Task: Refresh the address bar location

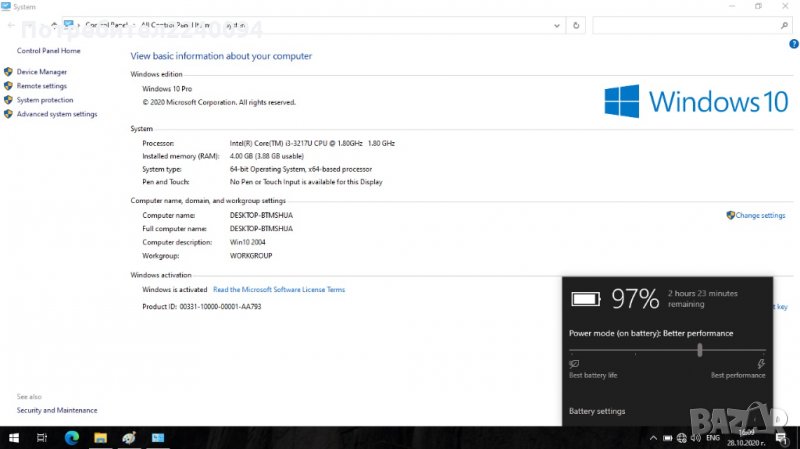Action: pyautogui.click(x=576, y=25)
